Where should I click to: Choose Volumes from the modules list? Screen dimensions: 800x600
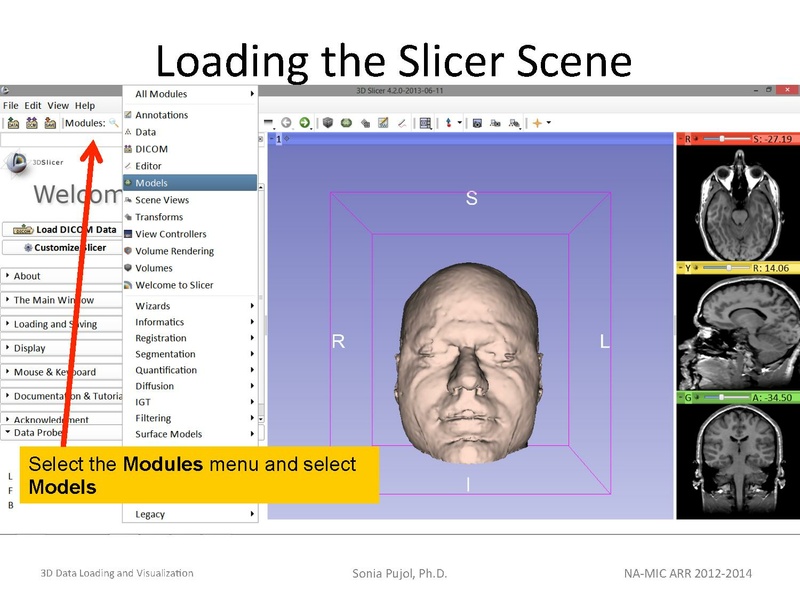190,268
